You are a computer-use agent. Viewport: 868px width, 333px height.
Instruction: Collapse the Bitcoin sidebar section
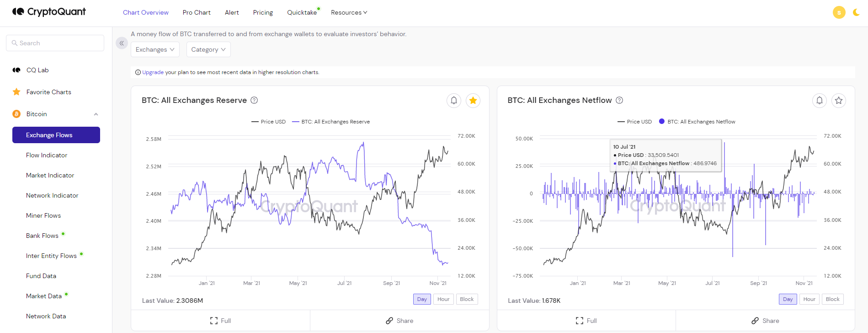pyautogui.click(x=96, y=114)
